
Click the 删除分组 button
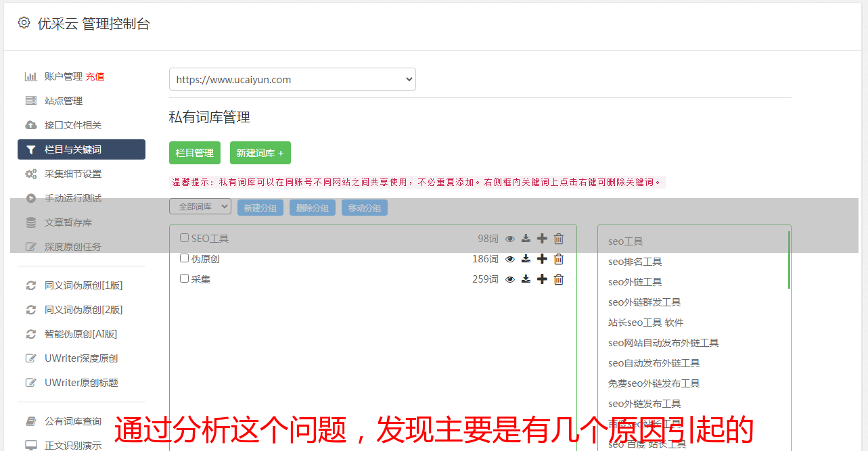[x=313, y=208]
